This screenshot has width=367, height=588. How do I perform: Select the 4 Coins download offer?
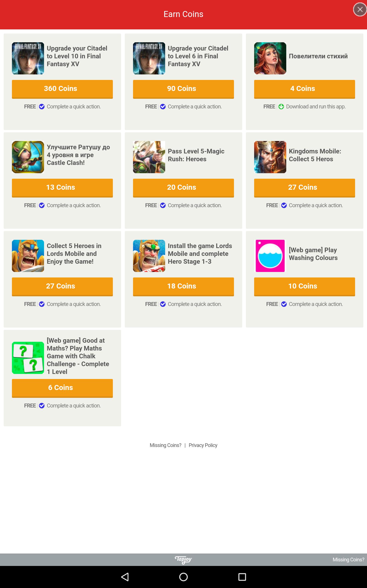tap(305, 89)
